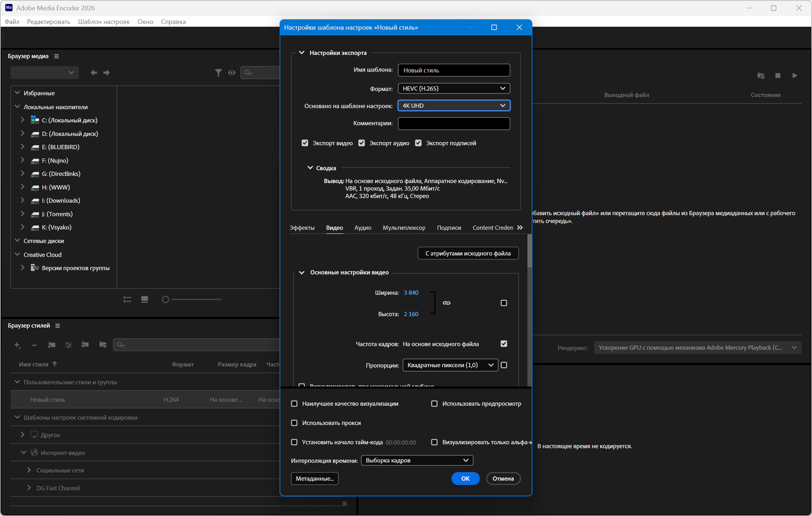
Task: Collapse the Сводка section
Action: pos(310,168)
